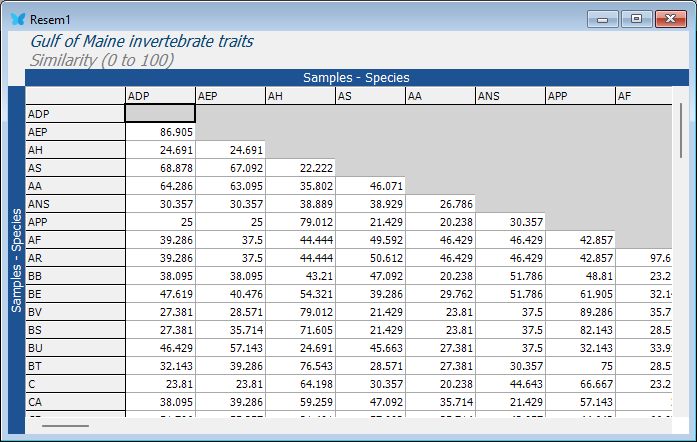Select the cell showing 89.286

point(579,312)
